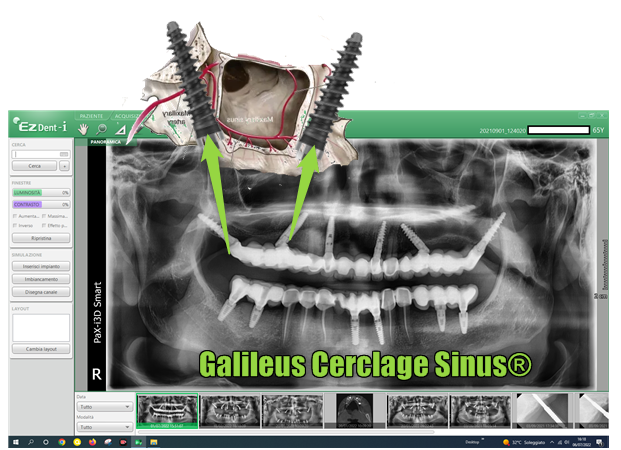
Task: Open the Modalità filter dropdown
Action: tap(105, 427)
